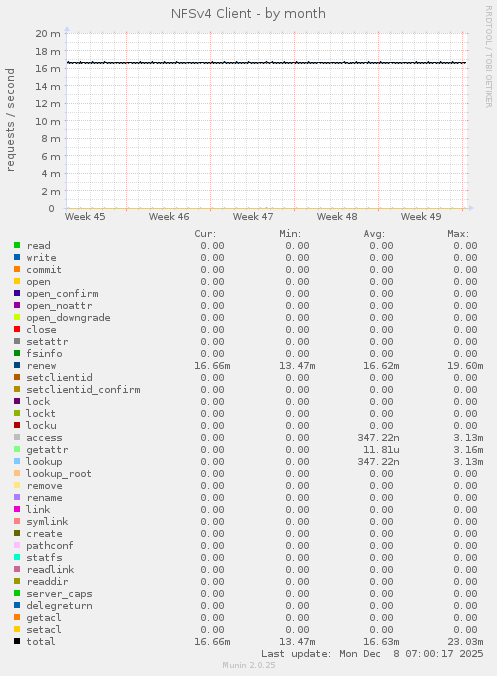Click renew average value 16.62m
Viewport: 497px width, 676px height.
[381, 366]
